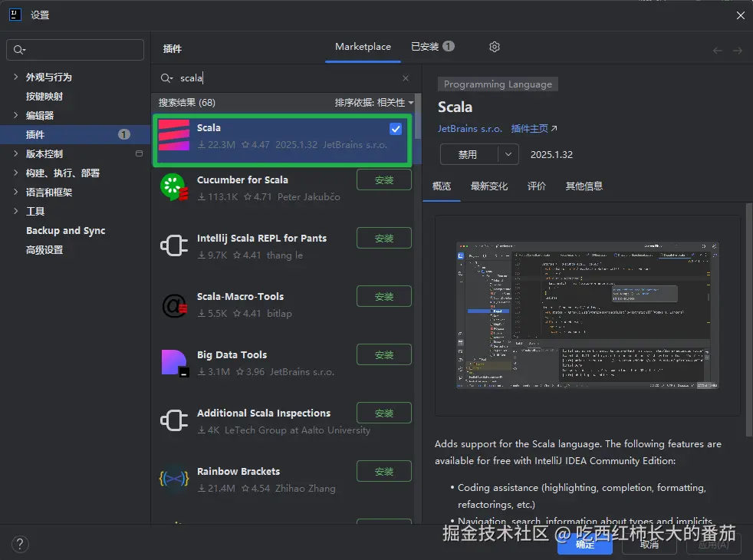Screen dimensions: 753x560
Task: Open the 排序依据 sort dropdown
Action: pyautogui.click(x=374, y=102)
